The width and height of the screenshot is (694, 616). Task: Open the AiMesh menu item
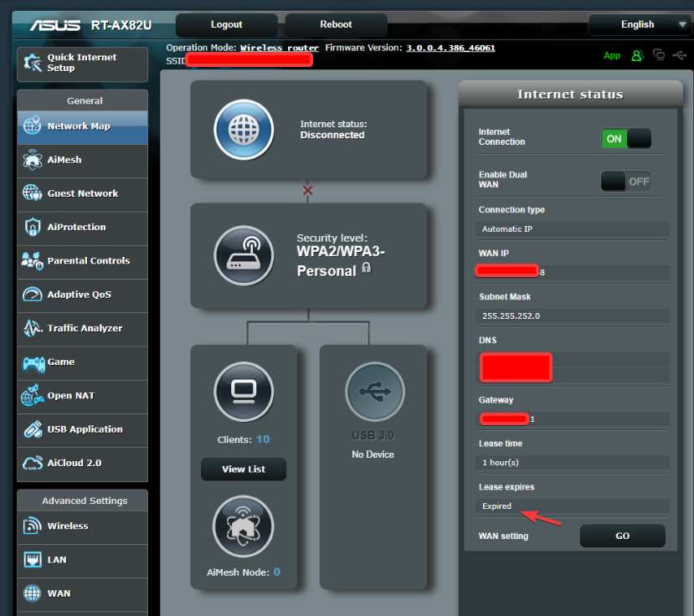click(82, 160)
